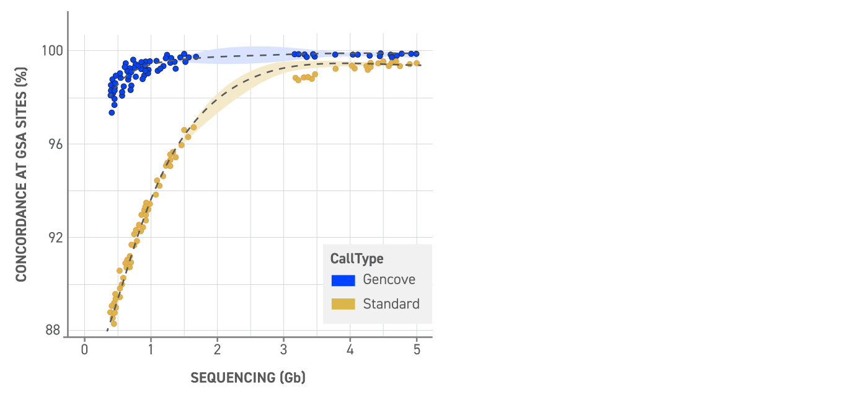Click the x-axis tick label 1
Screen dimensions: 868x394
(x=151, y=349)
